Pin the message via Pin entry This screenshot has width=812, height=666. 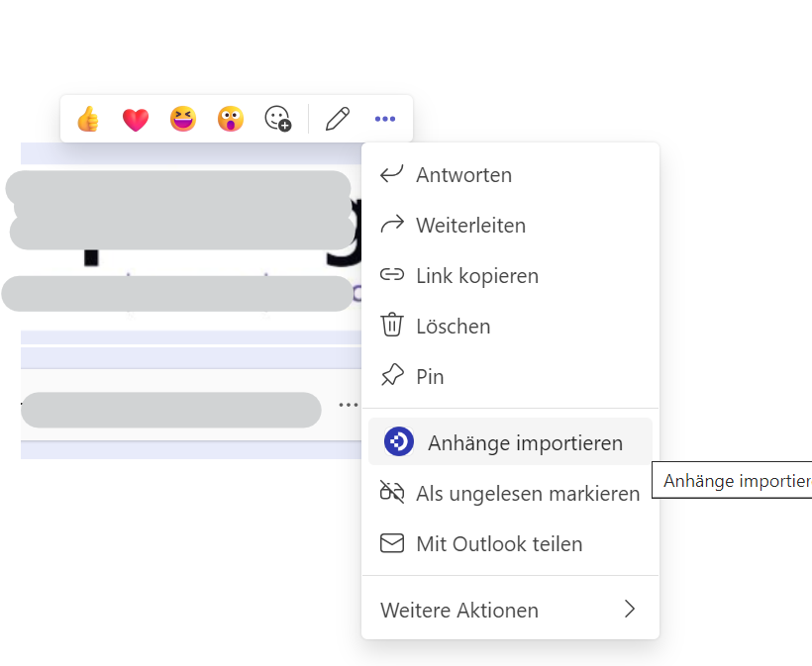point(430,377)
